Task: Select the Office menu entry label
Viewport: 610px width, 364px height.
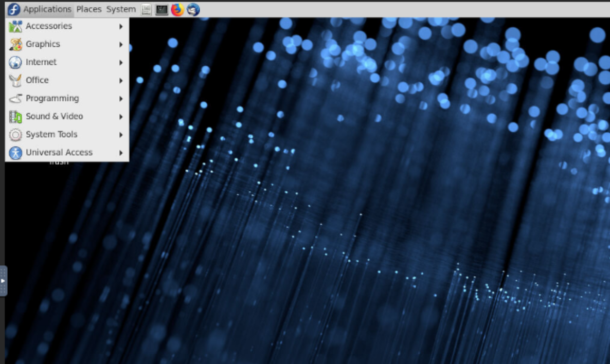Action: (x=37, y=80)
